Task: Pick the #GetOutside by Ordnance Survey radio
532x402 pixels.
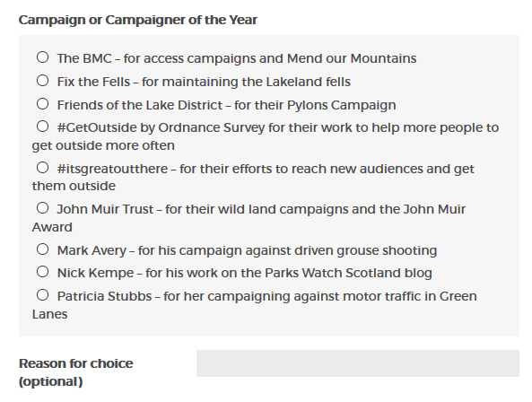Action: tap(42, 127)
